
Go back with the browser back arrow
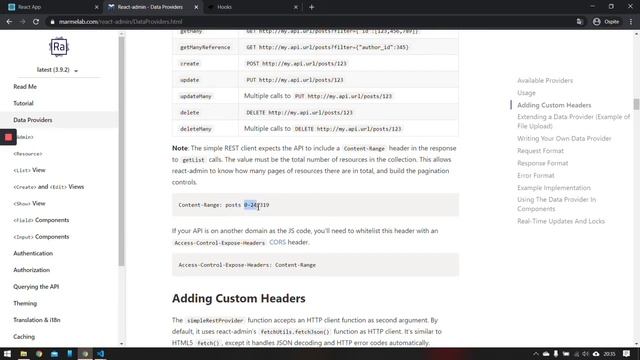coord(9,22)
